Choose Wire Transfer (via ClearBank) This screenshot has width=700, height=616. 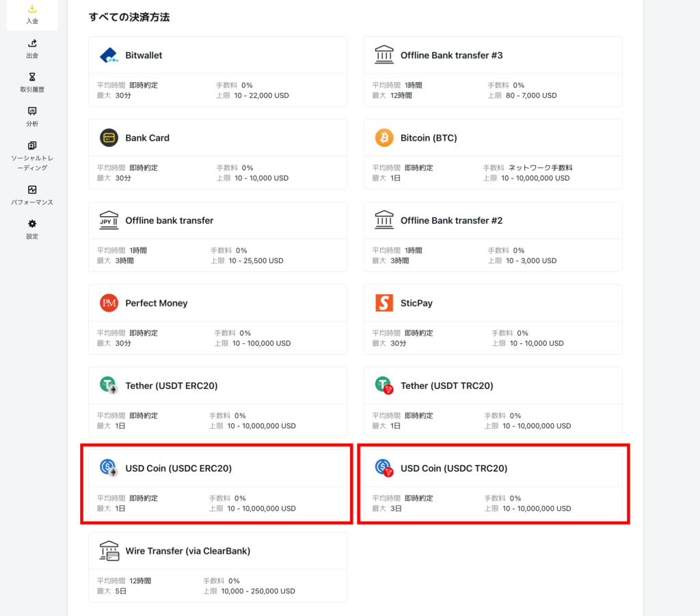(218, 567)
